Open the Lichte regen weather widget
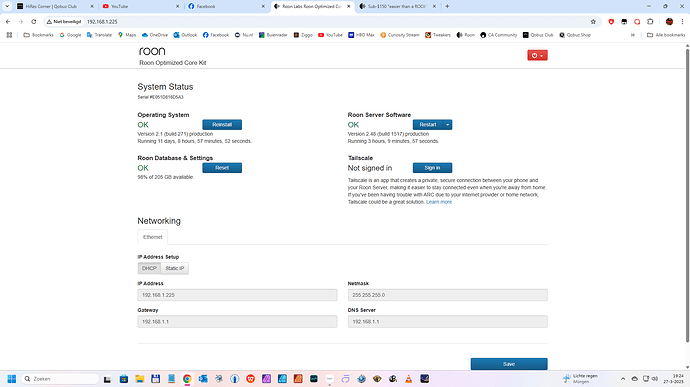 click(x=580, y=379)
